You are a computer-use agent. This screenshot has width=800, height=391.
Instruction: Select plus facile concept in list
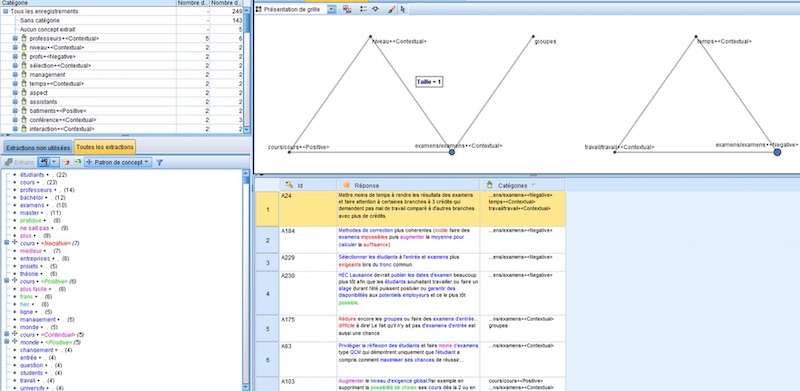33,289
